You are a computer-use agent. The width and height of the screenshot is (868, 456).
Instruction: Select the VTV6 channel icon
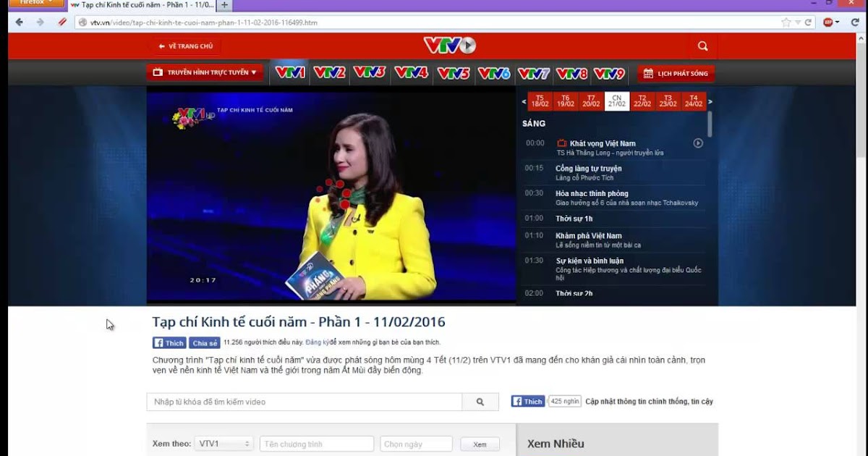click(494, 72)
